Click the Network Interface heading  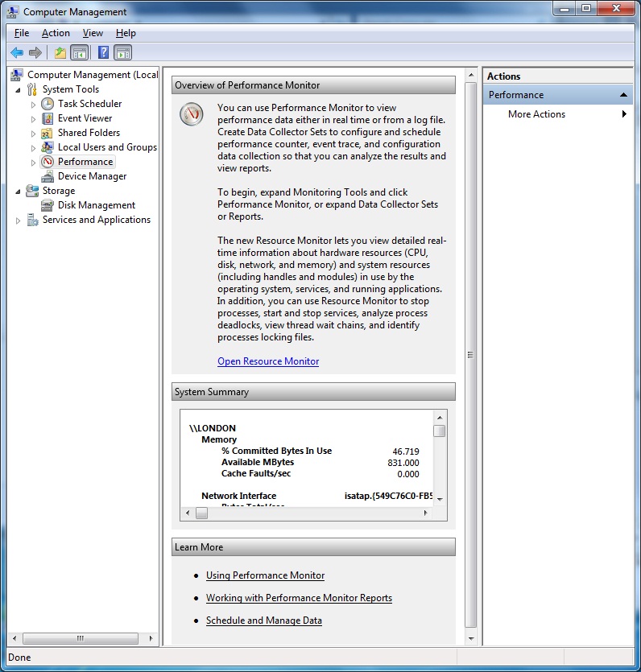click(239, 496)
